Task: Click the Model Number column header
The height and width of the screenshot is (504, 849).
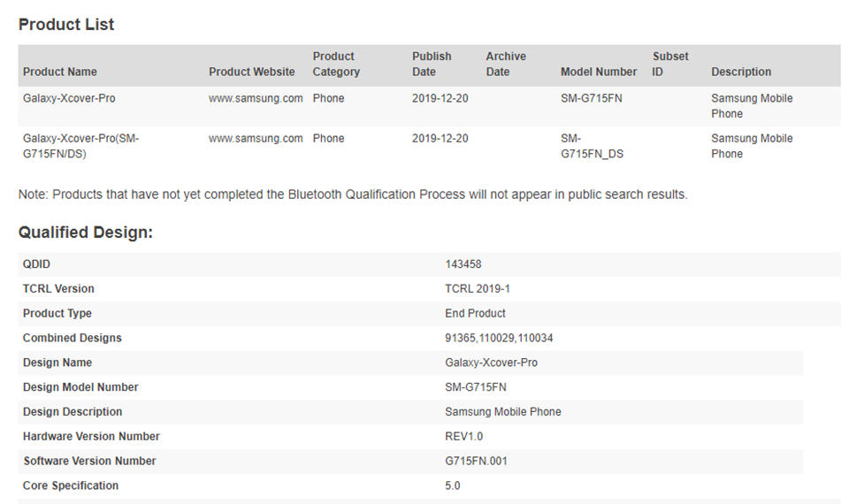Action: pos(599,72)
